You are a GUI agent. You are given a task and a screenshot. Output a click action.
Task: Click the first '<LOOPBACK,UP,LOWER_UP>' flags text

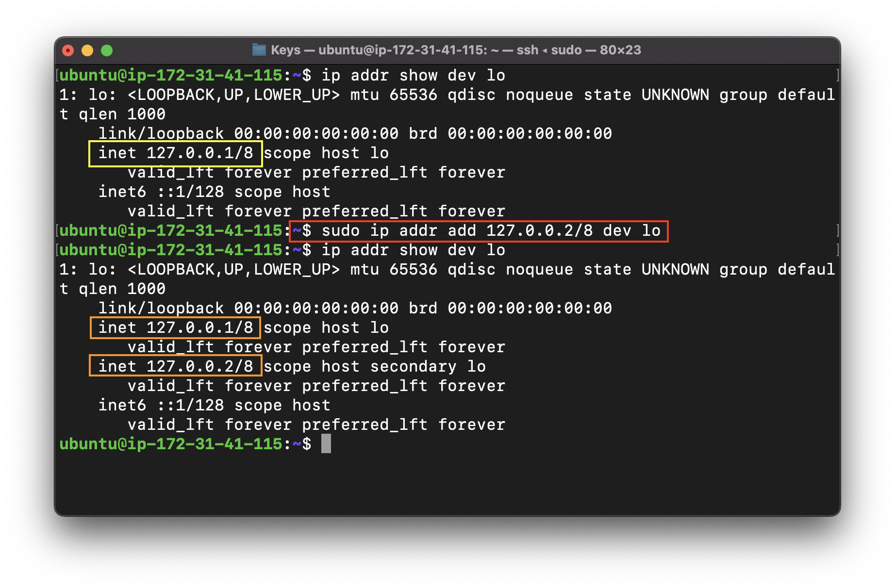234,95
